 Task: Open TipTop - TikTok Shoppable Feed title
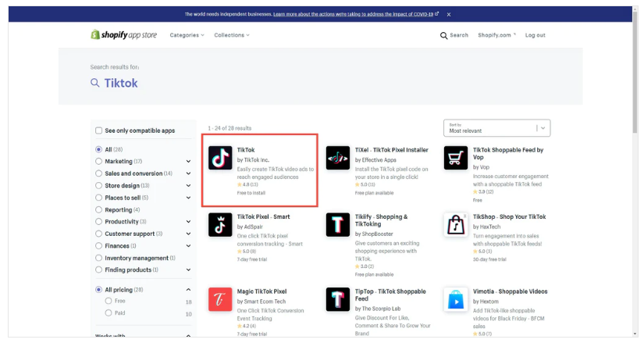point(390,295)
